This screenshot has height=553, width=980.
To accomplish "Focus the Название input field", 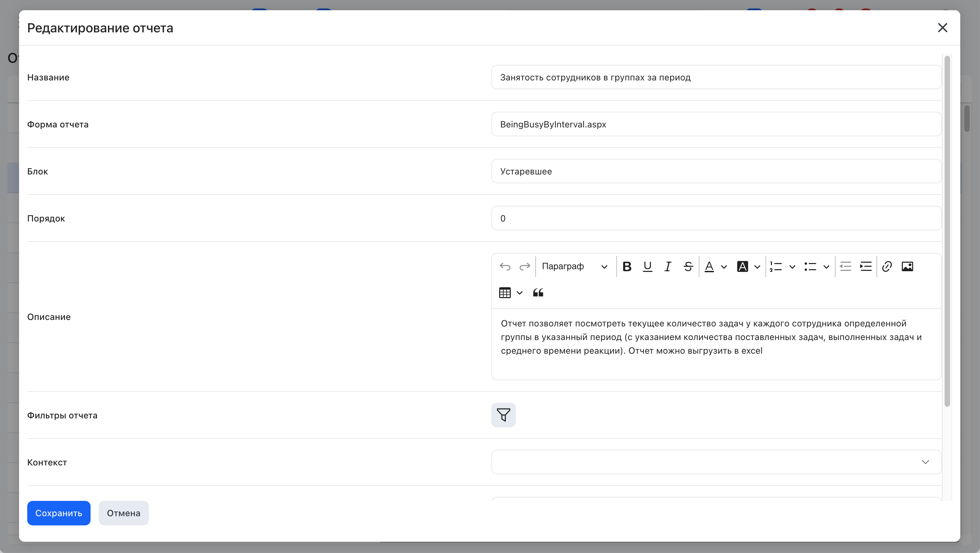I will pos(716,77).
